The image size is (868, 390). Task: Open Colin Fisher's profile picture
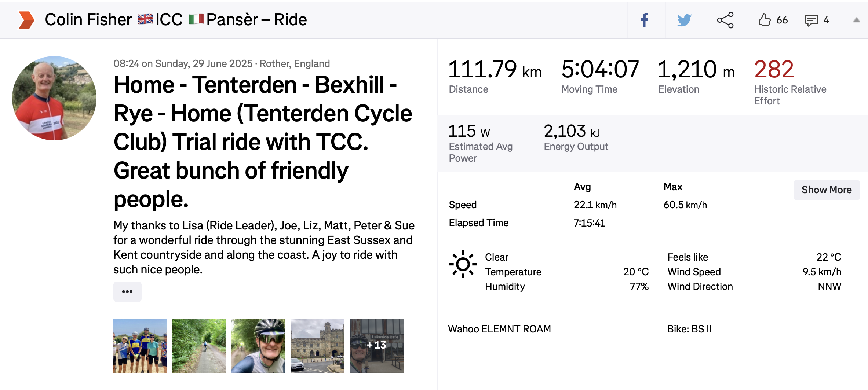pos(54,98)
